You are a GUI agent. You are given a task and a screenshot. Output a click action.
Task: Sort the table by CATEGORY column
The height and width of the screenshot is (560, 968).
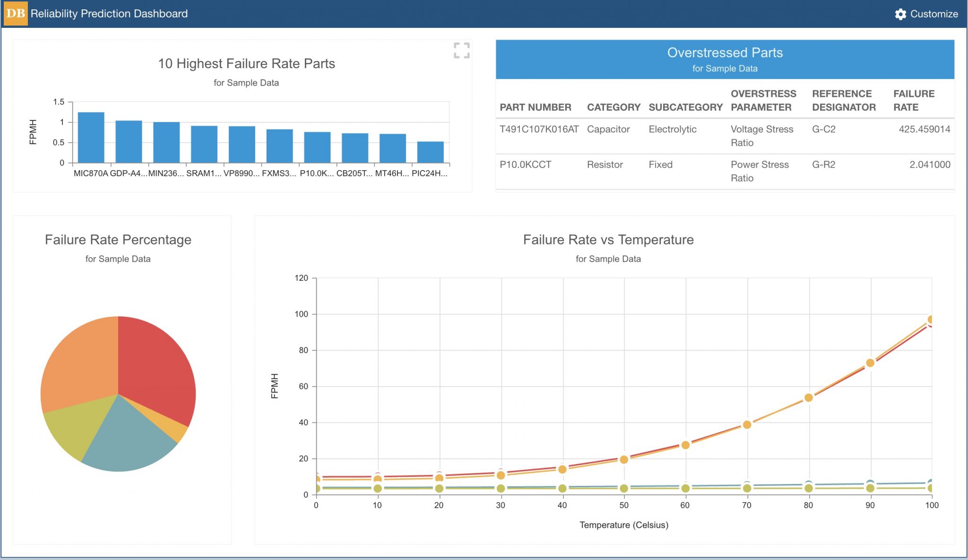click(x=614, y=107)
